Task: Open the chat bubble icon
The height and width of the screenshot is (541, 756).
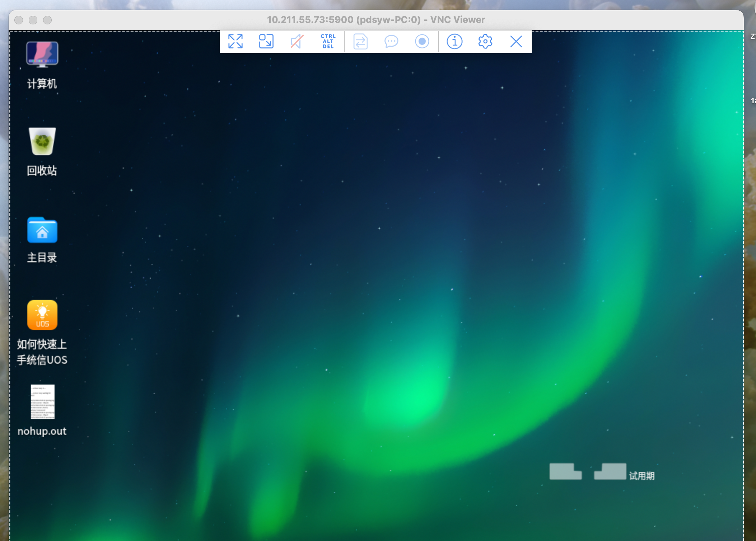Action: click(x=391, y=42)
